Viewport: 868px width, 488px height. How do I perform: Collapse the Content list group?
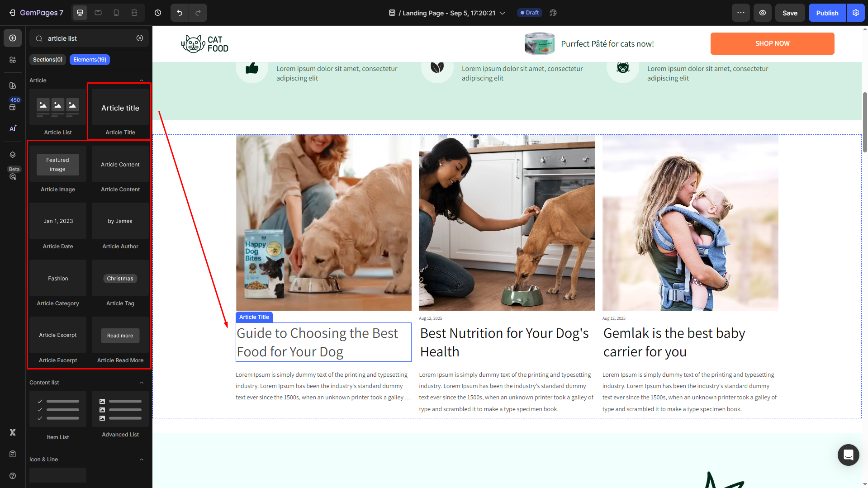142,383
